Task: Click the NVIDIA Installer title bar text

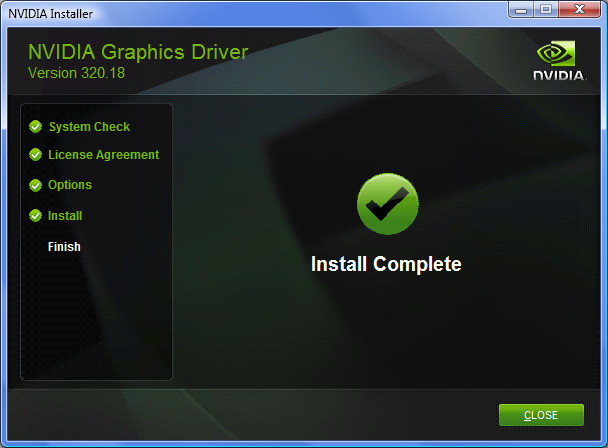Action: (x=50, y=14)
